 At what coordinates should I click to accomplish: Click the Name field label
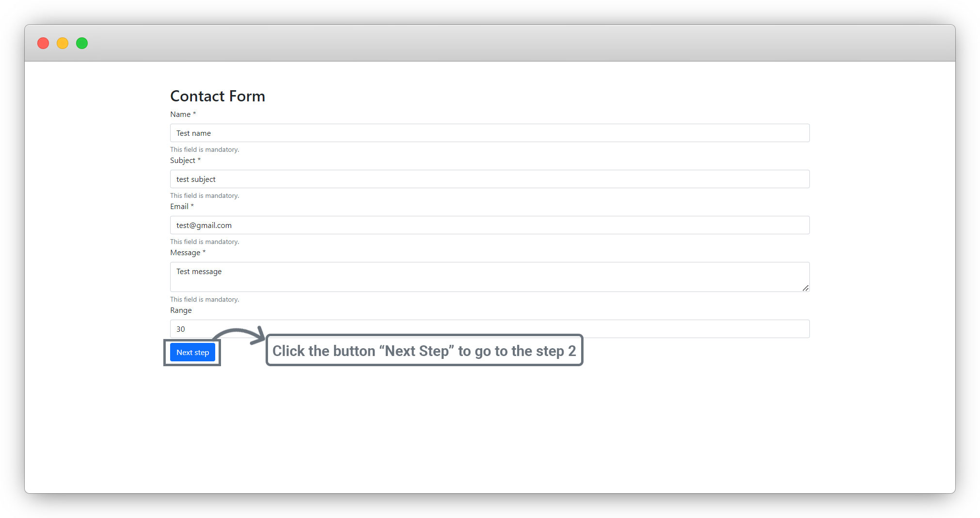tap(180, 114)
